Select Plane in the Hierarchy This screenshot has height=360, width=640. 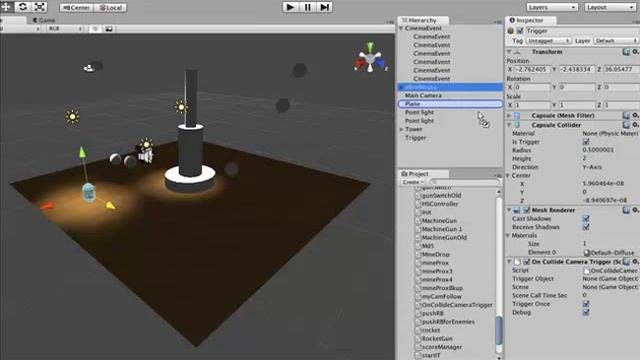point(450,104)
